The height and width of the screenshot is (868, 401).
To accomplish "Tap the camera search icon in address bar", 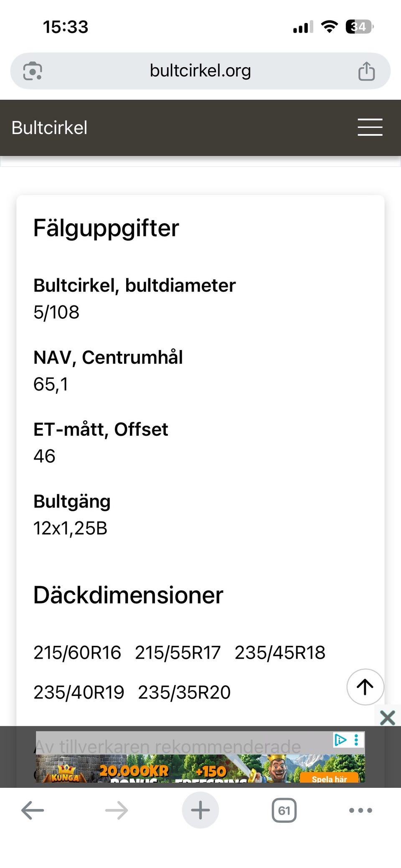I will tap(33, 71).
